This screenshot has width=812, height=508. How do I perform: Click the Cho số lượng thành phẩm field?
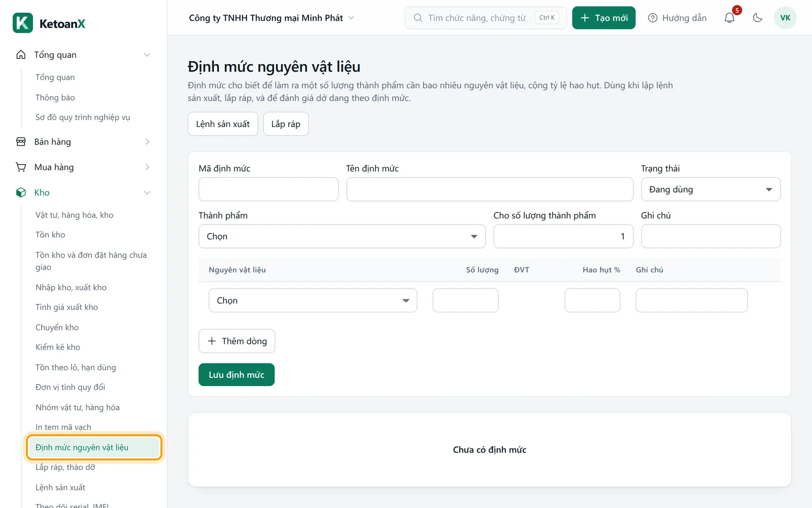(563, 236)
